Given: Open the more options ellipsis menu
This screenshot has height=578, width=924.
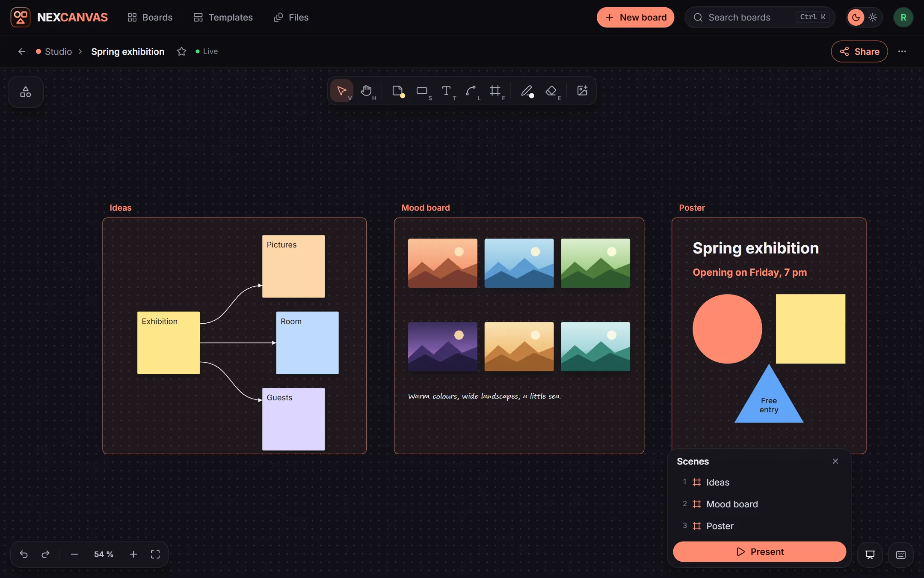Looking at the screenshot, I should [902, 51].
